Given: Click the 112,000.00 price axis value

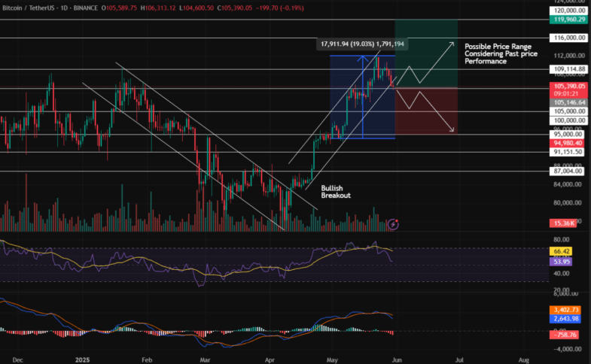Looking at the screenshot, I should [x=569, y=56].
